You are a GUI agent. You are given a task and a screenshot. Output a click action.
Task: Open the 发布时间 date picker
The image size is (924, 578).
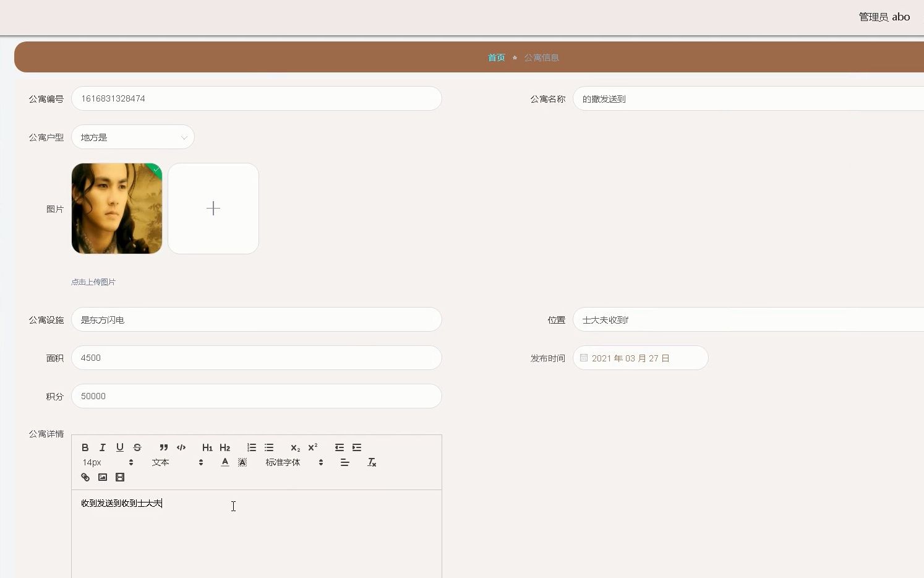pos(640,358)
